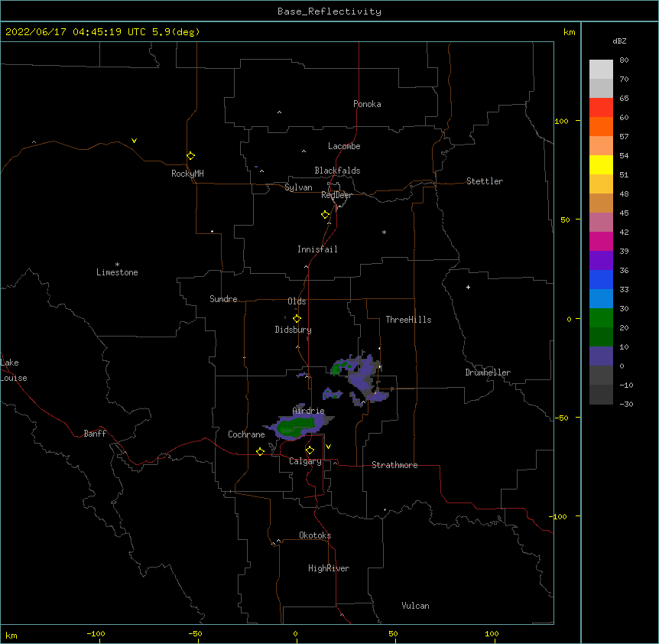Viewport: 659px width, 644px height.
Task: Click the Cochrane town label
Action: pyautogui.click(x=246, y=434)
